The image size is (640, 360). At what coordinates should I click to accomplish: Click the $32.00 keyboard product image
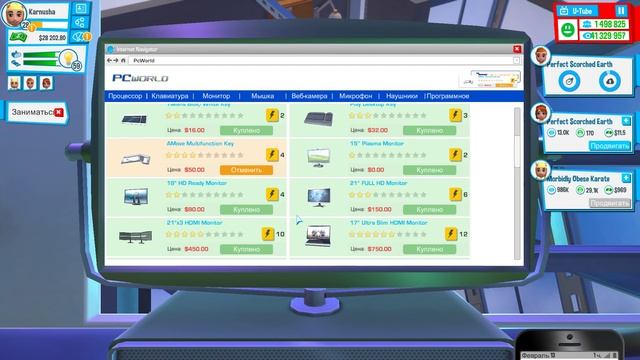[x=318, y=119]
